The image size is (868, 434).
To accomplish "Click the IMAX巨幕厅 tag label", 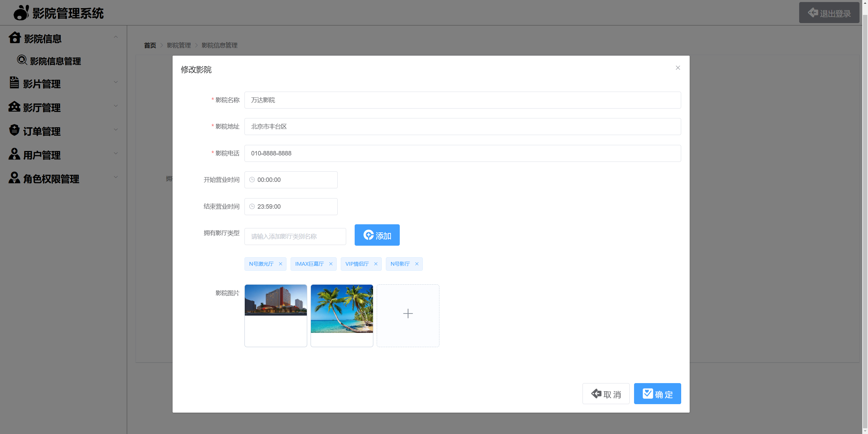I will click(309, 264).
